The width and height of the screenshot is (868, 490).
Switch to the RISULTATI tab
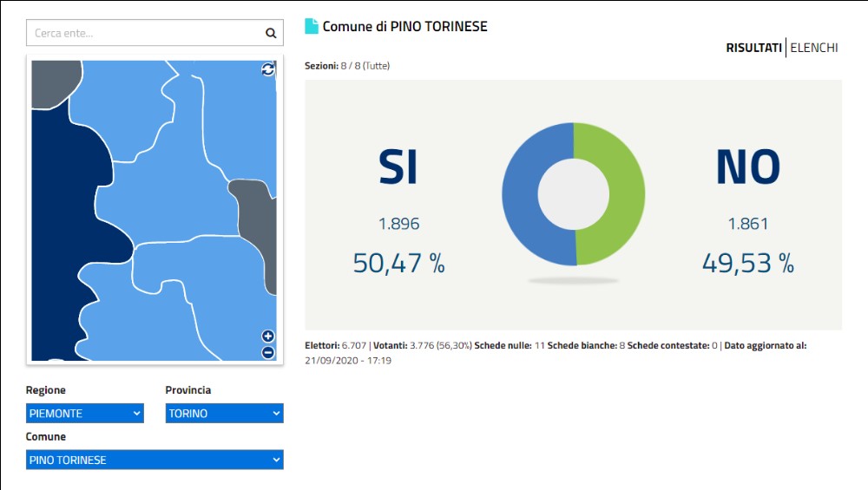[x=753, y=48]
